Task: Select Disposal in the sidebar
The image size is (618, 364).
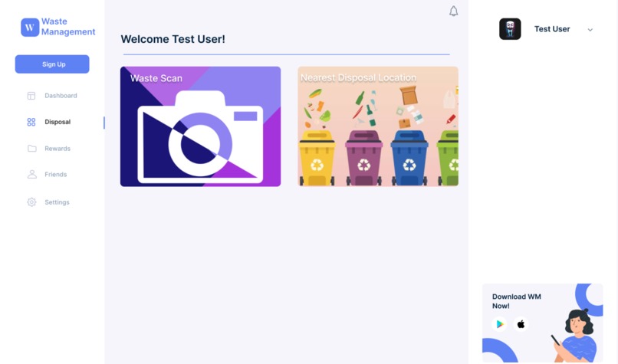Action: [x=58, y=122]
